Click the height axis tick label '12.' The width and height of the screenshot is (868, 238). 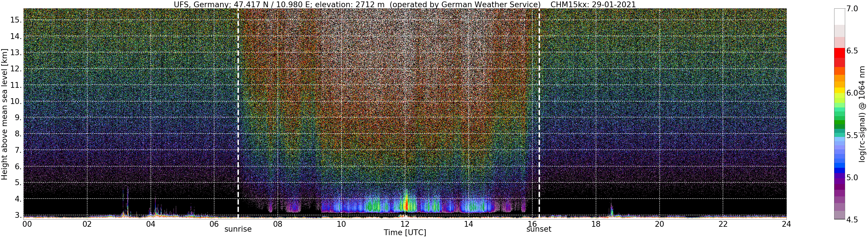pyautogui.click(x=16, y=69)
